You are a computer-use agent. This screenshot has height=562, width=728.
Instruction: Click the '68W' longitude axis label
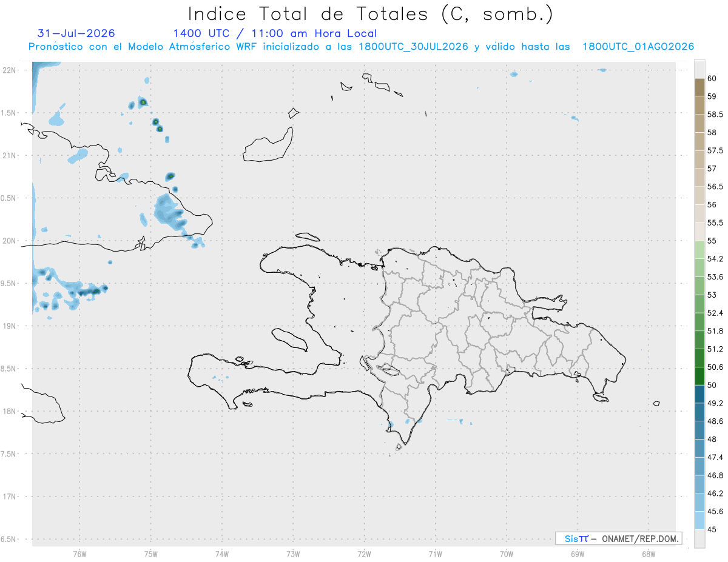pyautogui.click(x=649, y=554)
